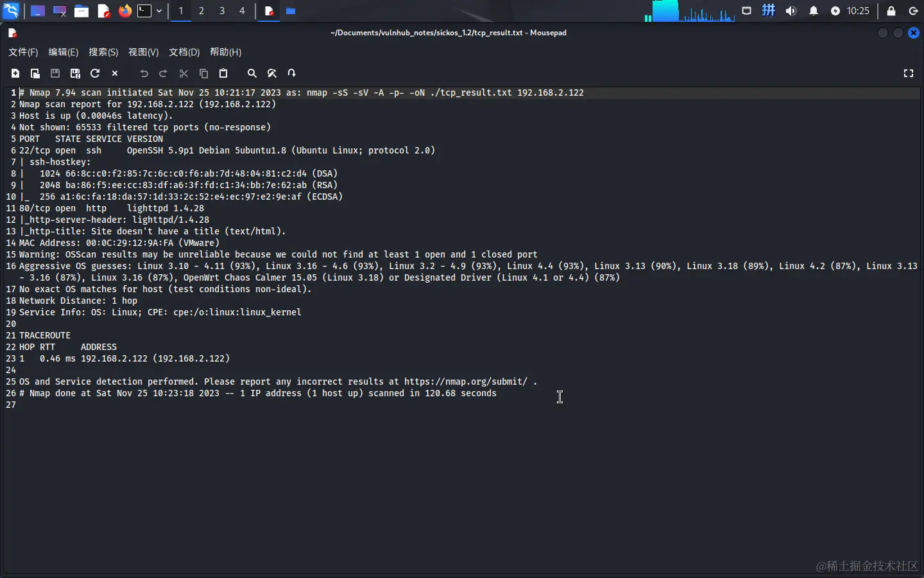Click the 'PORT STATE SERVICE VERSION' header line
Viewport: 924px width, 578px height.
pos(91,139)
